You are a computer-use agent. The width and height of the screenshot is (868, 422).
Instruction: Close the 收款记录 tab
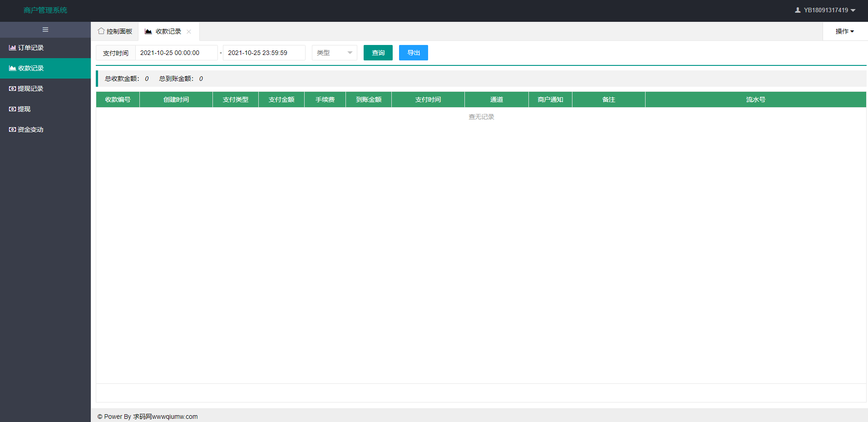[189, 31]
